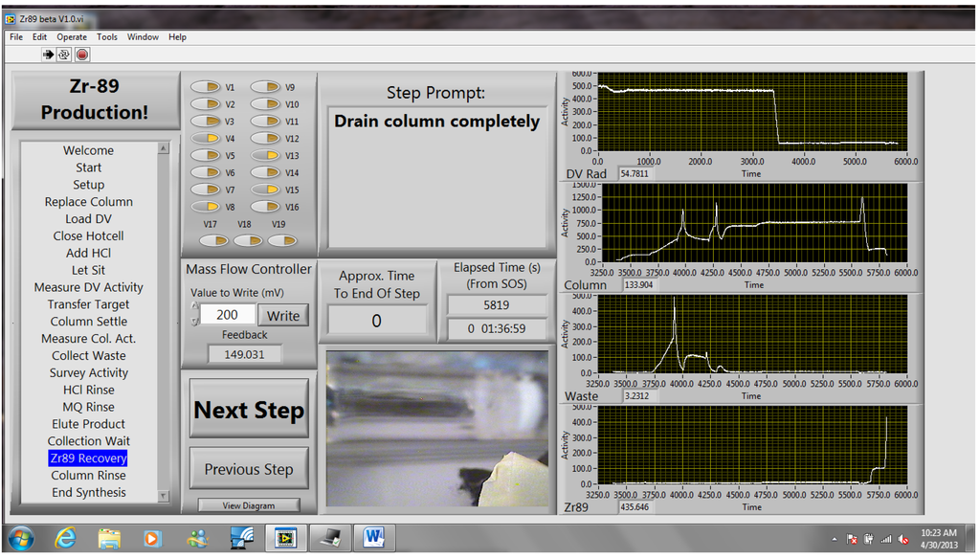Click the red Abort Execution icon

coord(82,55)
